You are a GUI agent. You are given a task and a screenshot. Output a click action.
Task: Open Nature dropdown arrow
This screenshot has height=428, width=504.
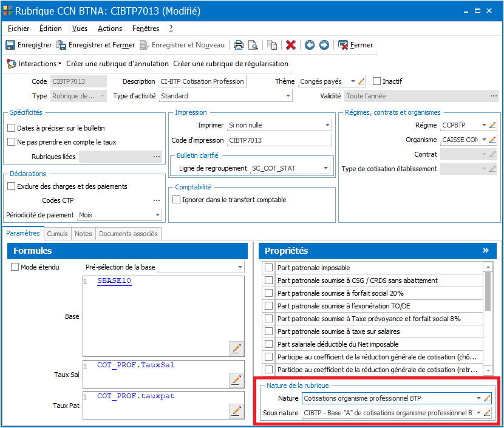478,398
